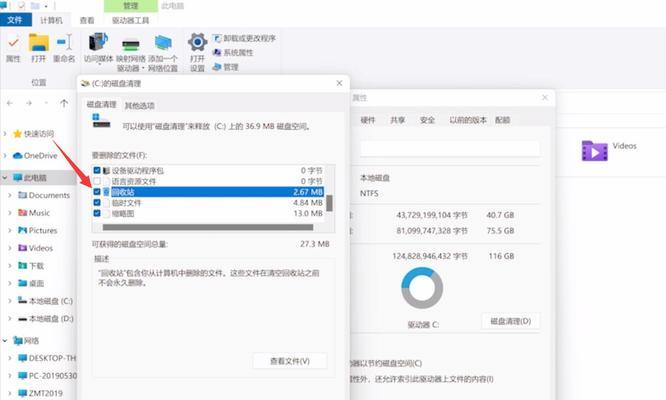Select DESKTOP-TH network computer

click(x=47, y=358)
